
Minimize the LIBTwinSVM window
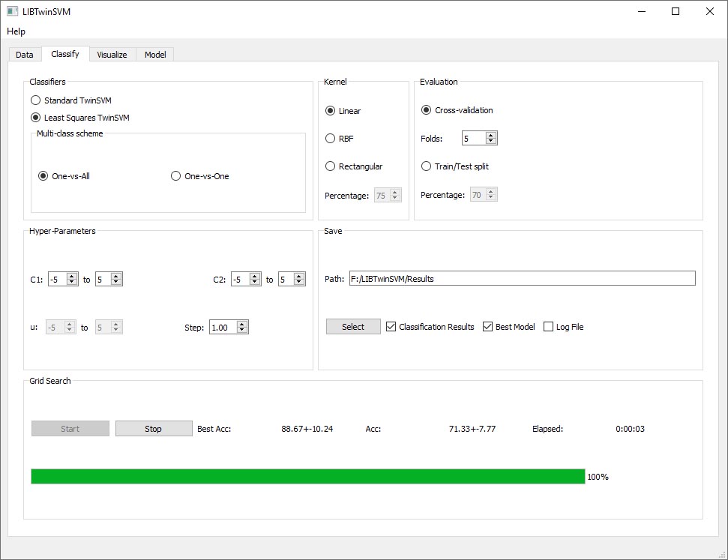coord(642,11)
